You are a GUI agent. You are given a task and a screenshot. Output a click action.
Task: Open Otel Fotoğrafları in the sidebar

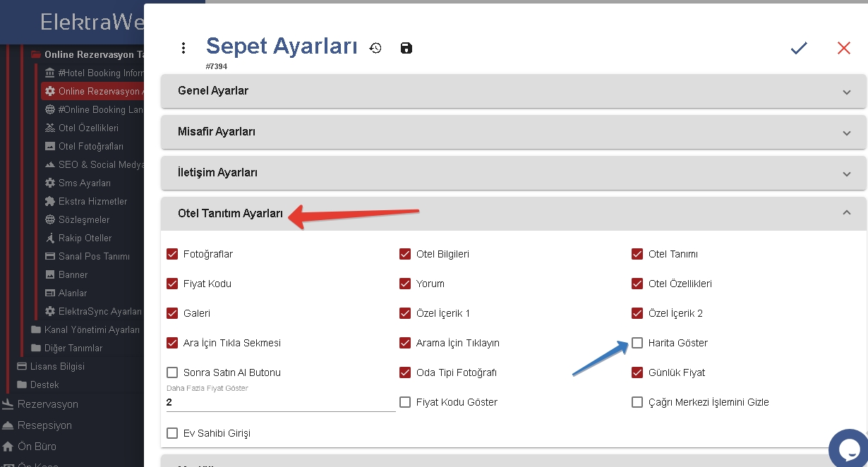90,147
